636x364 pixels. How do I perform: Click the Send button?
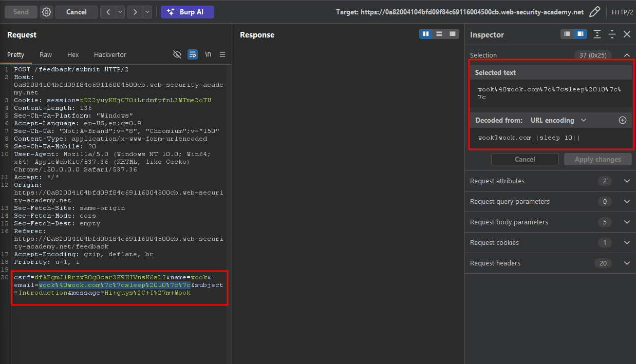click(21, 12)
